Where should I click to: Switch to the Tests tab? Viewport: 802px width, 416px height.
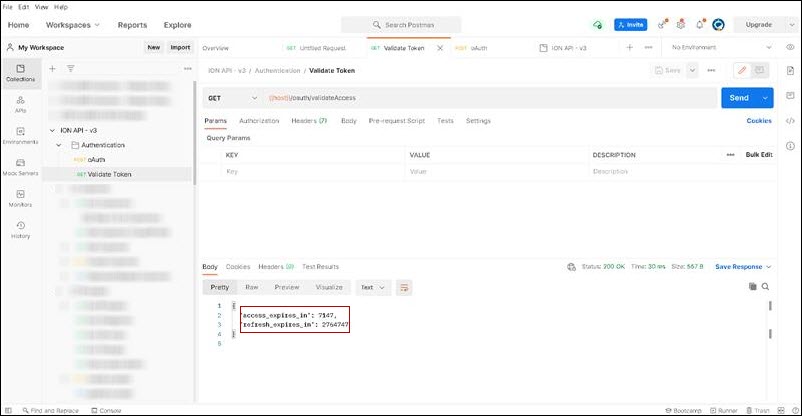point(445,121)
